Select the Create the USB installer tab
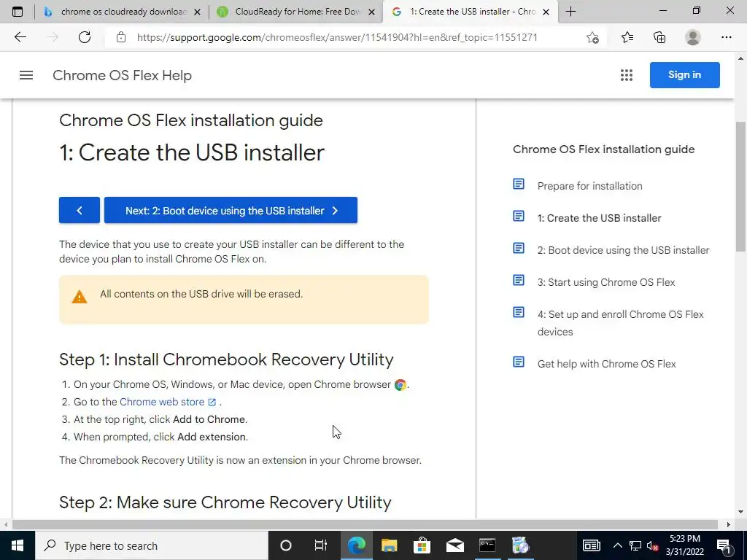The width and height of the screenshot is (747, 560). (x=469, y=12)
